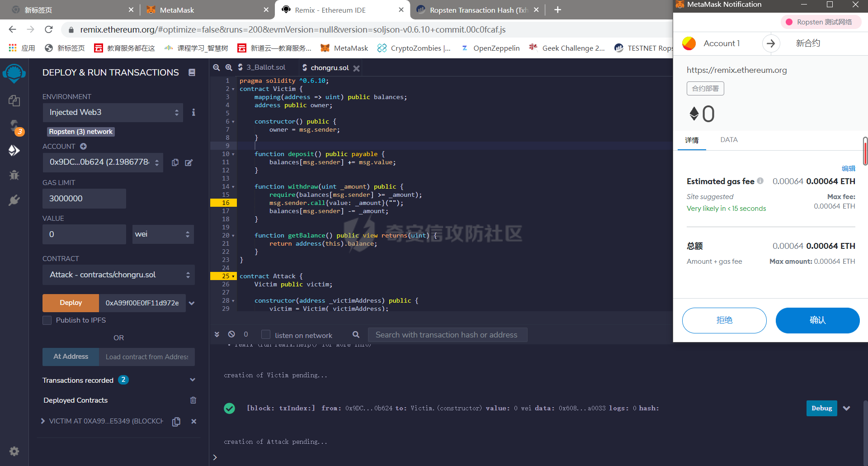Expand Transactions recorded section
The image size is (868, 466).
(x=193, y=380)
